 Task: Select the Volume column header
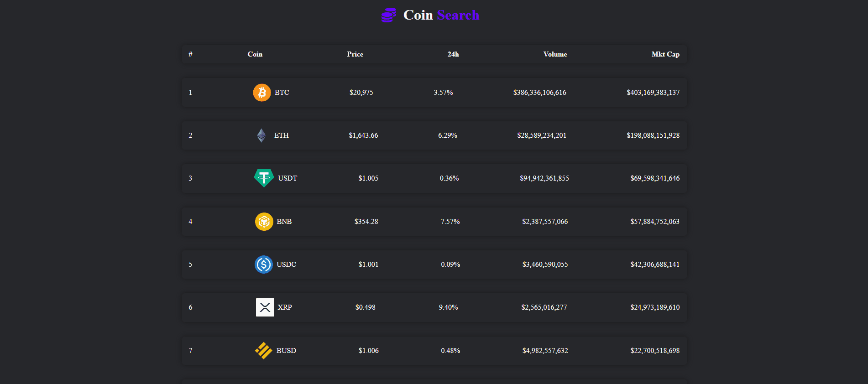[555, 54]
